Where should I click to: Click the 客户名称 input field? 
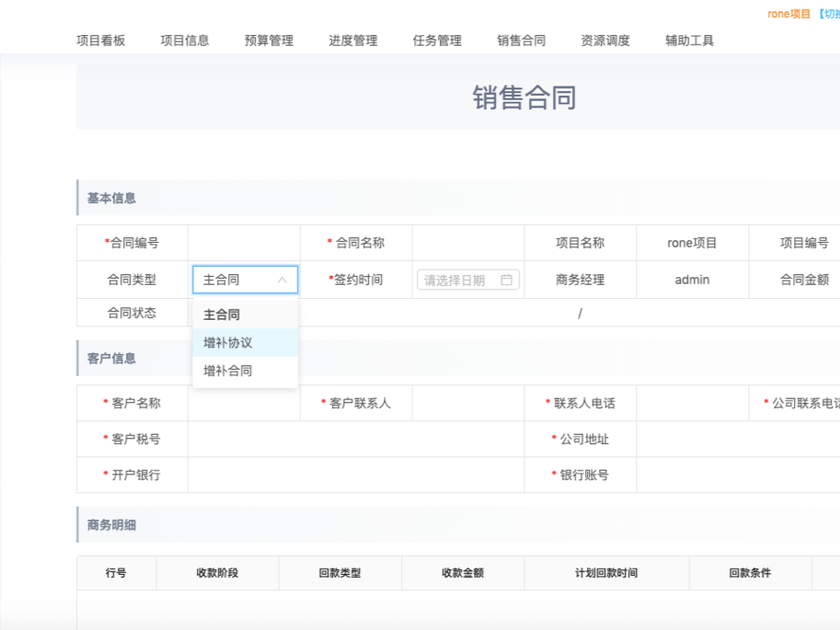[244, 404]
